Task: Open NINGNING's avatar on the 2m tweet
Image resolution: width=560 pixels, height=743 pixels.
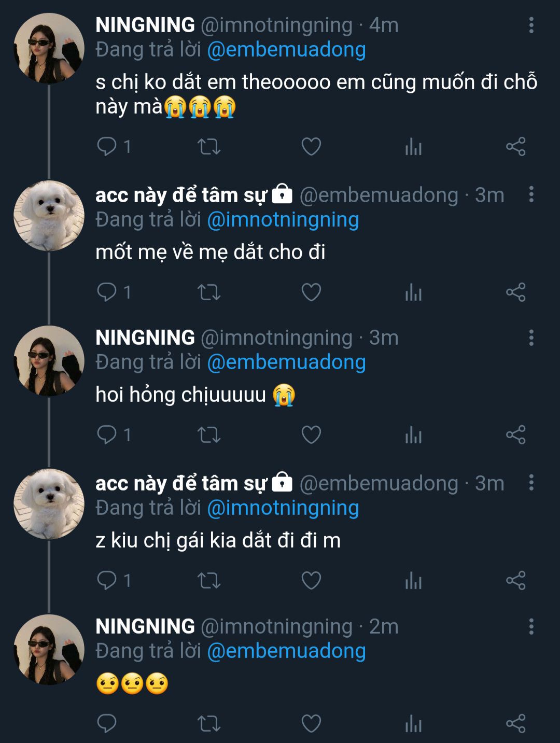Action: pos(49,650)
